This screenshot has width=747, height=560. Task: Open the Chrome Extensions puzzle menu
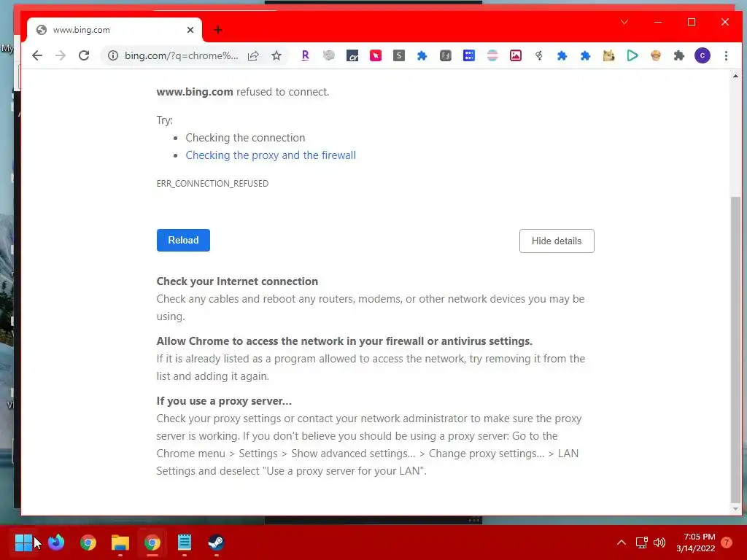tap(679, 55)
